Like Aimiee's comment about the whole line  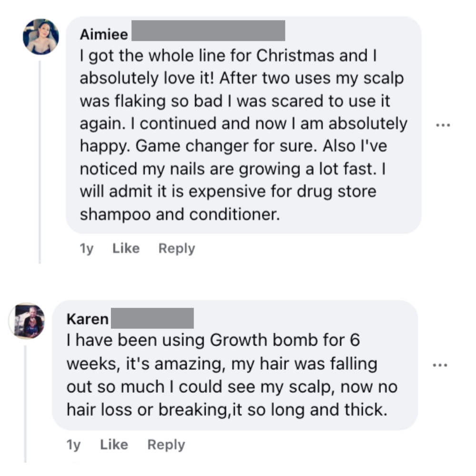tap(126, 248)
